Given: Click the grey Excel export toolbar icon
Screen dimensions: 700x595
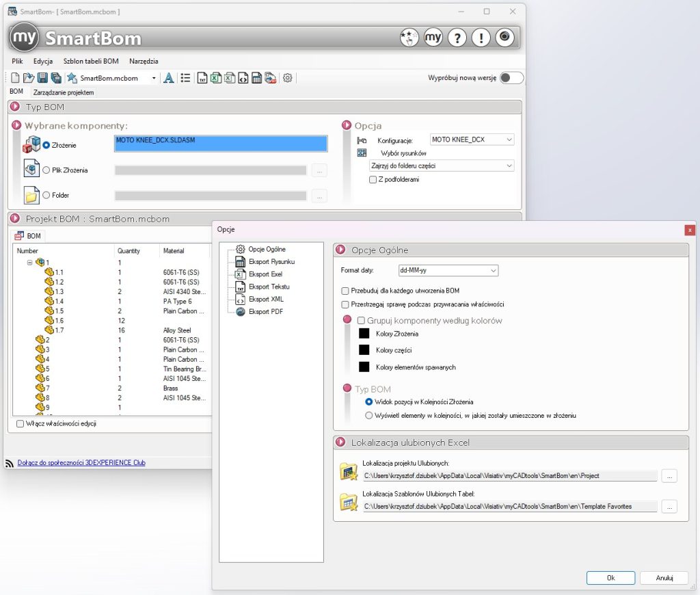Looking at the screenshot, I should pyautogui.click(x=230, y=78).
